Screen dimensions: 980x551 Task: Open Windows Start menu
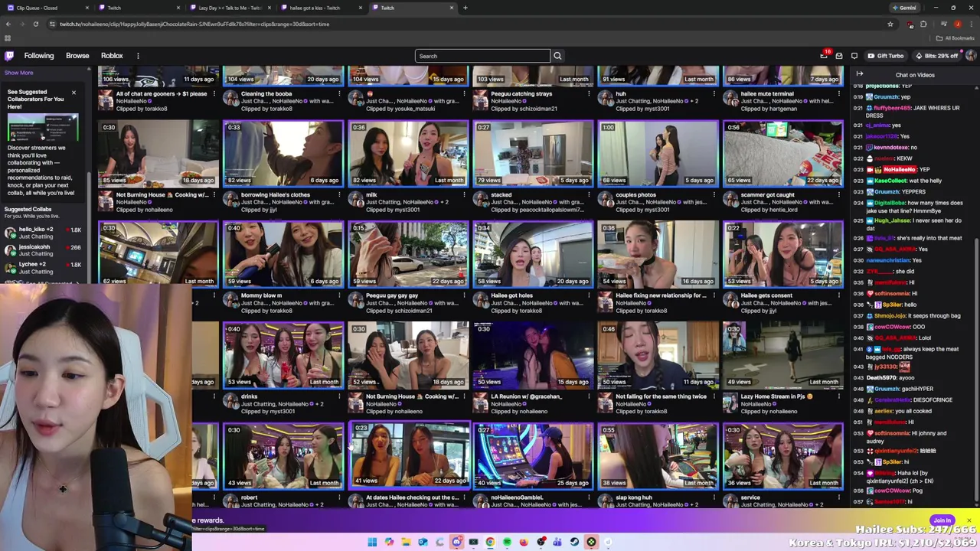coord(372,543)
